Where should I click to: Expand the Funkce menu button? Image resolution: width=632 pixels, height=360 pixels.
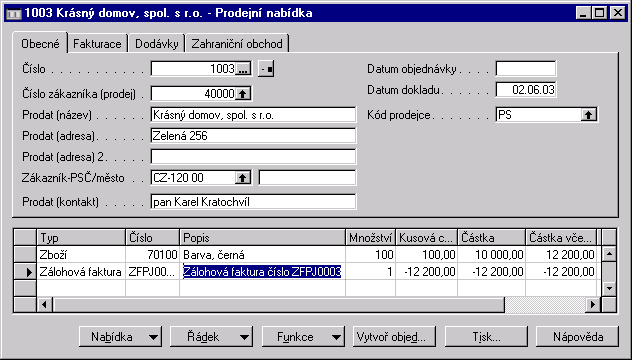303,337
